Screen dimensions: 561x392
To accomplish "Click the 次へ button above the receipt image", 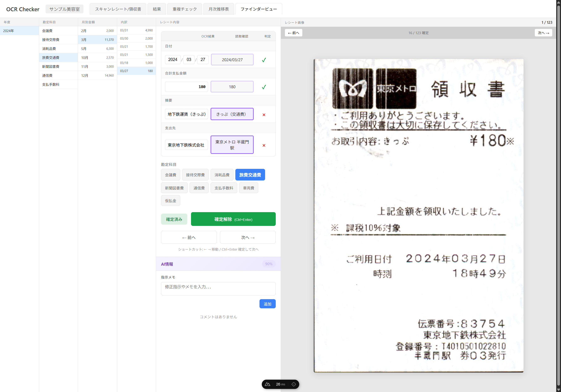I will [x=543, y=33].
